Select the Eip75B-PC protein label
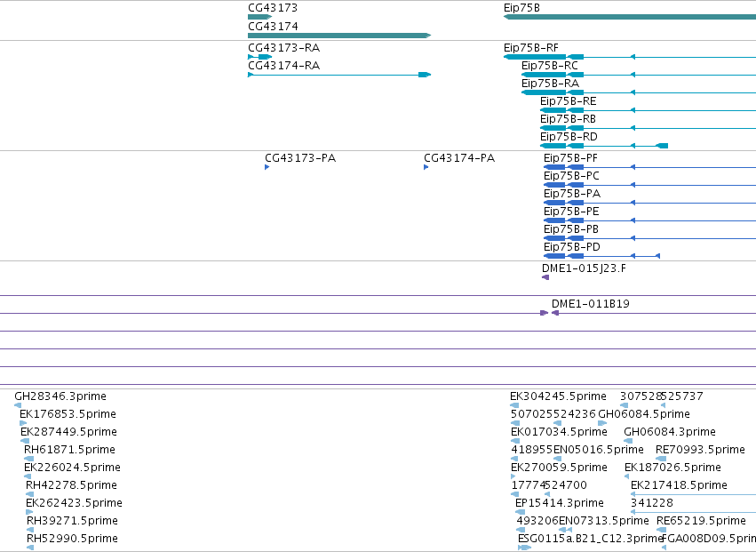This screenshot has width=756, height=552. [571, 176]
